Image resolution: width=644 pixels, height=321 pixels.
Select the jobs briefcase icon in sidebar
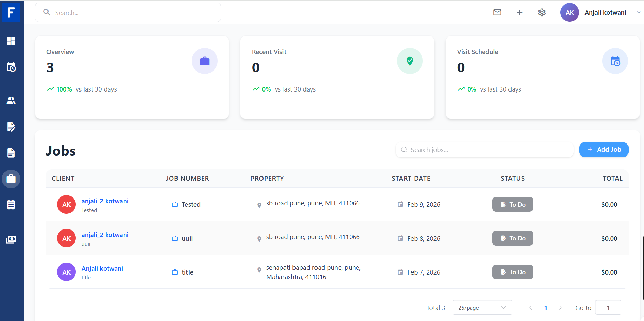coord(11,179)
